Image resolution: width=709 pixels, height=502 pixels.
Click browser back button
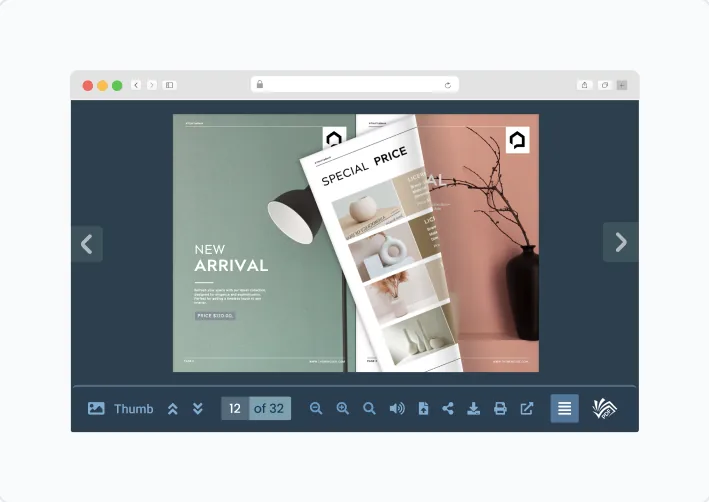(x=136, y=85)
